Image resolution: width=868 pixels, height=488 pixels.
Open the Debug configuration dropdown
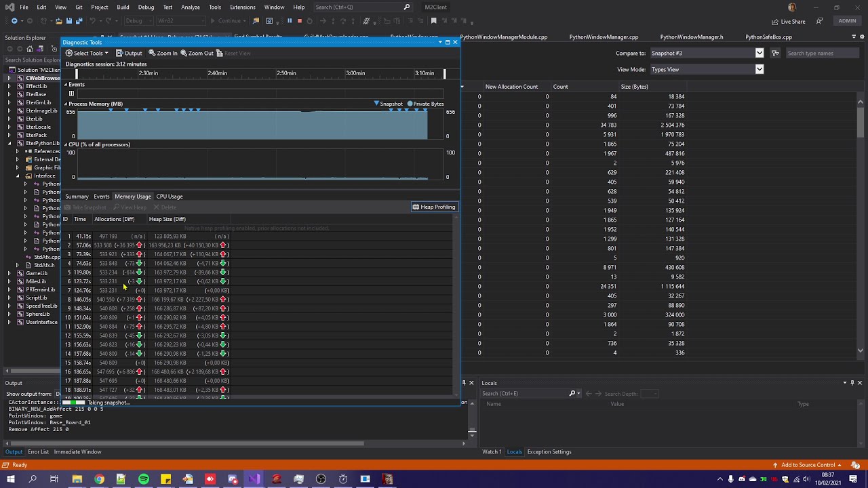coord(138,21)
